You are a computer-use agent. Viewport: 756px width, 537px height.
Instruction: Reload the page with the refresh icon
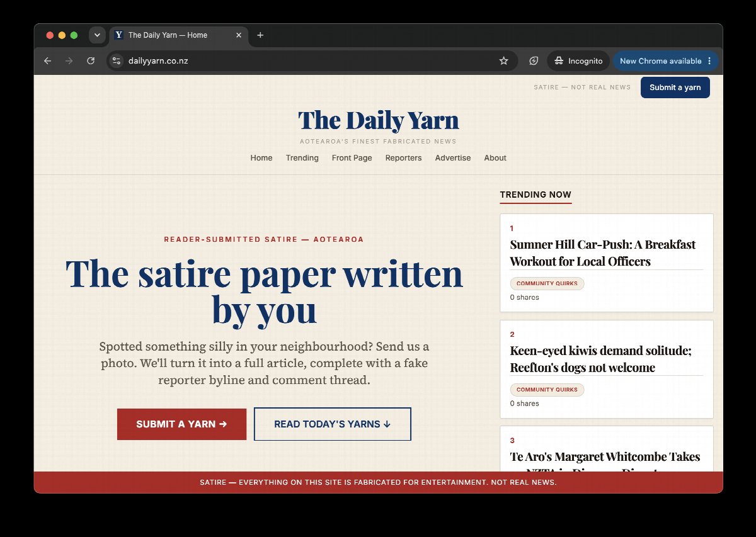[91, 61]
